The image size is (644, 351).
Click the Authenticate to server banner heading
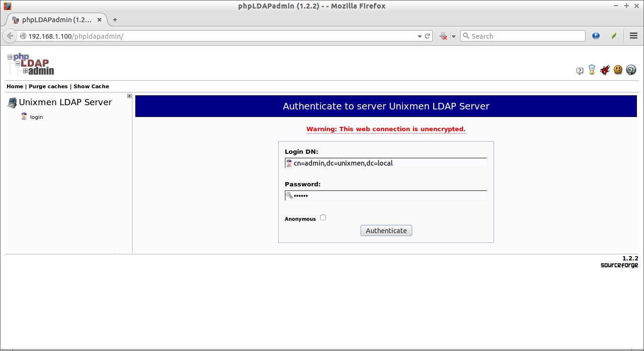[x=386, y=106]
